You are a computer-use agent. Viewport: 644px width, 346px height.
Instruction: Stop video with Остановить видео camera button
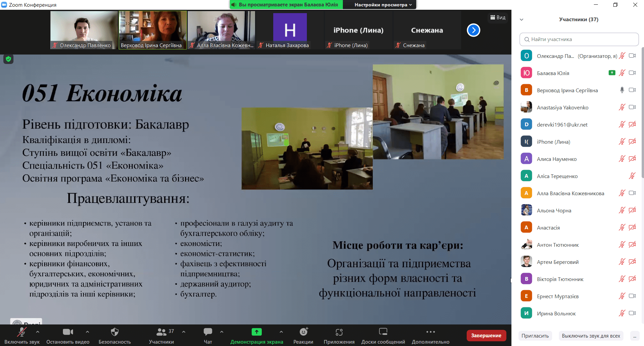pos(68,332)
